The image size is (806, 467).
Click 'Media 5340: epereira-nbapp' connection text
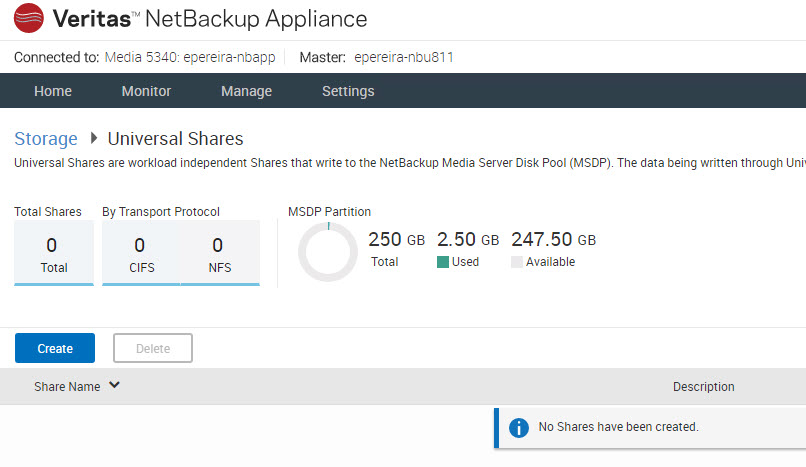coord(190,57)
